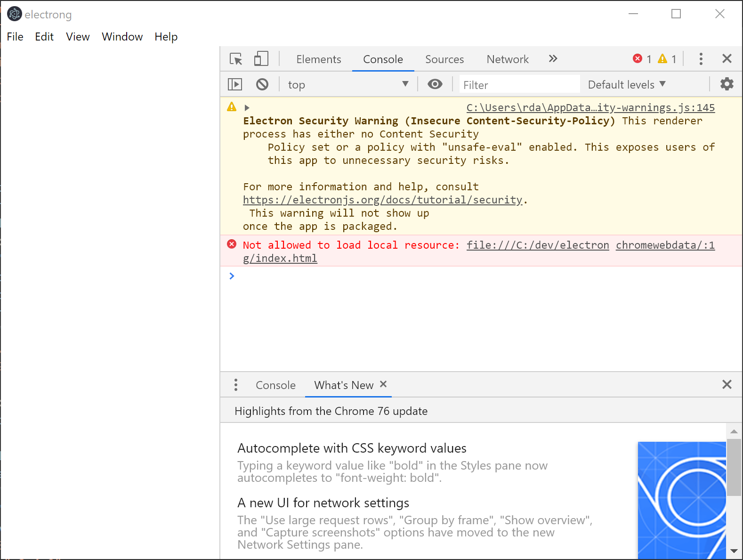Expand the security warning message triangle

[x=247, y=108]
